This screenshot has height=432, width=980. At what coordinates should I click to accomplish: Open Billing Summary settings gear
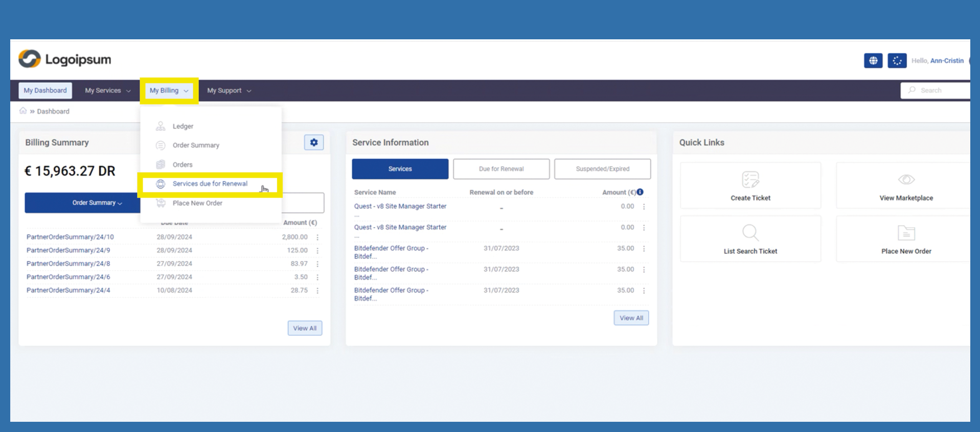[314, 142]
